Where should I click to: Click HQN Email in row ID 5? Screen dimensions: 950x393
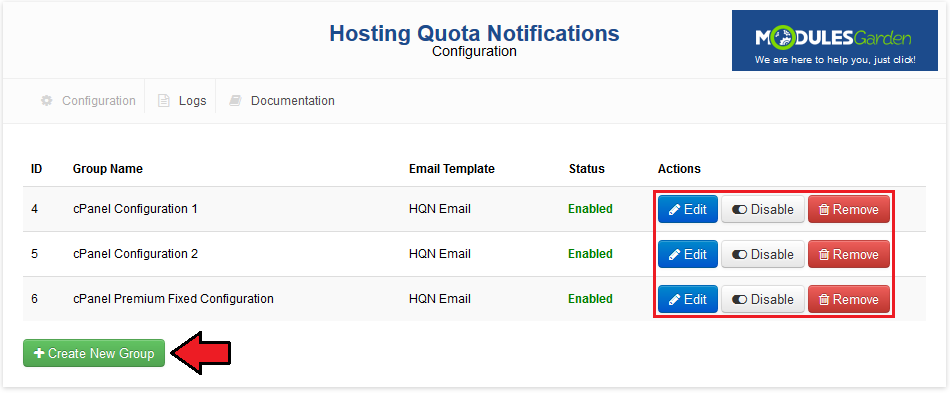coord(440,254)
